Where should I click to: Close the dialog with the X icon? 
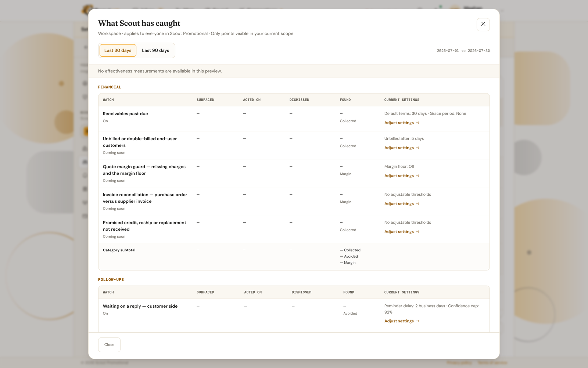coord(483,24)
